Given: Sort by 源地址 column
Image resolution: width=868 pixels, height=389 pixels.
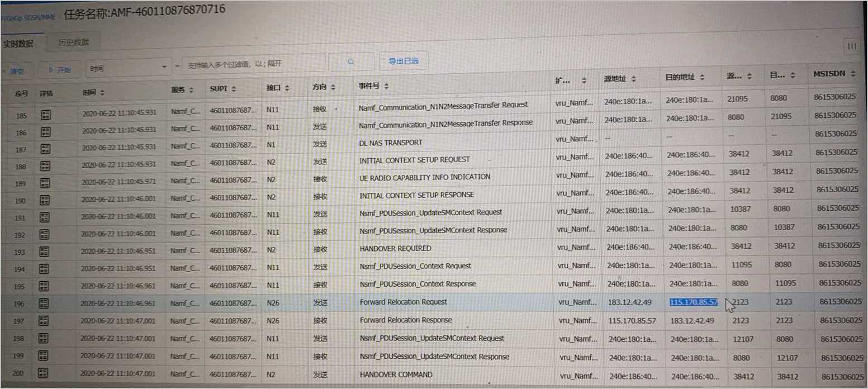Looking at the screenshot, I should pos(633,79).
